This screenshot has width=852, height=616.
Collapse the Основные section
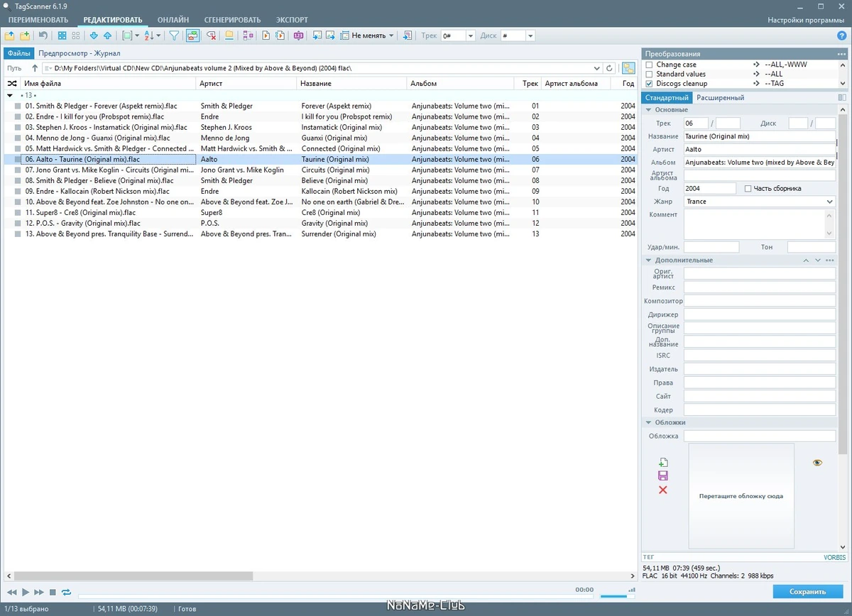pos(650,110)
